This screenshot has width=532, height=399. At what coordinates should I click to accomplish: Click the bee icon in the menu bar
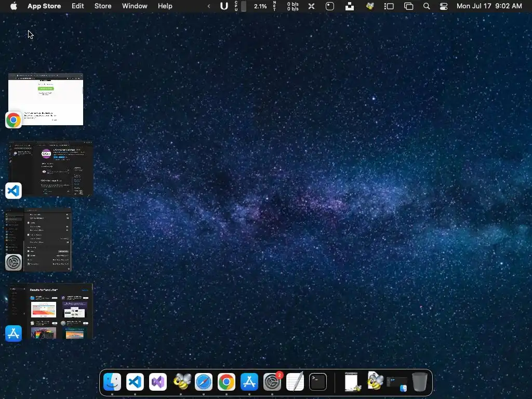click(370, 6)
